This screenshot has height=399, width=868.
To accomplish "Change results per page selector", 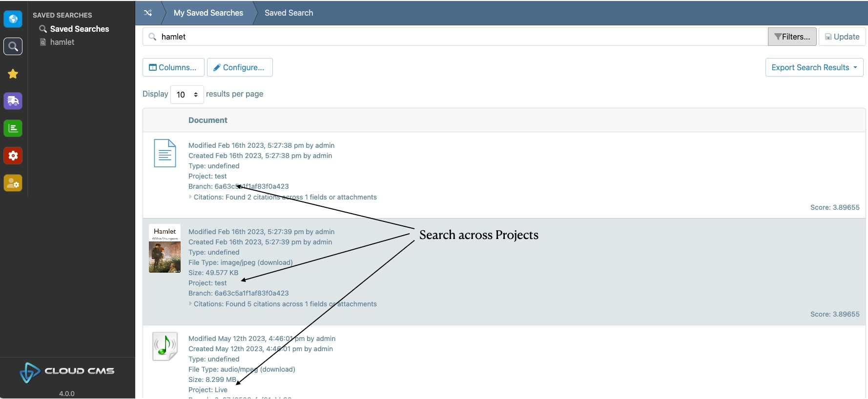I will (187, 95).
